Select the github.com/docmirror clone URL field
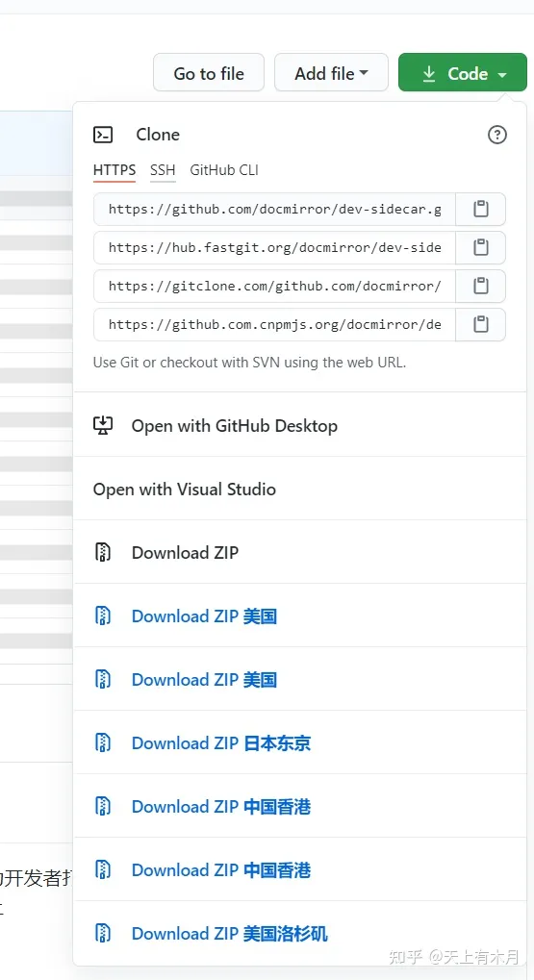534x980 pixels. (x=274, y=209)
